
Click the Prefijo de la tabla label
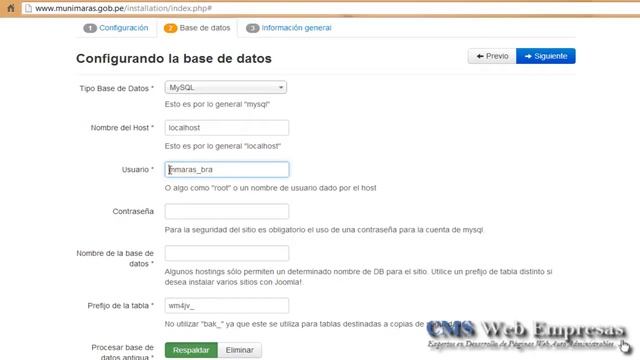[121, 305]
